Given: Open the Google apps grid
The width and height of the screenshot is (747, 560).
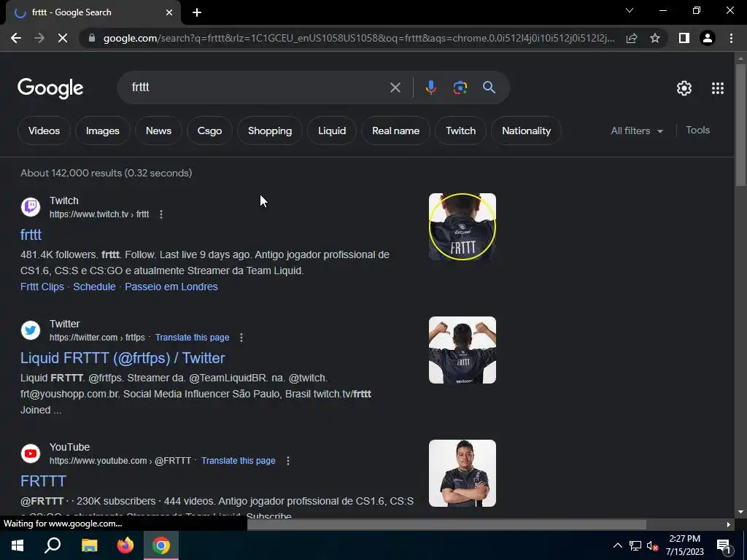Looking at the screenshot, I should click(718, 88).
